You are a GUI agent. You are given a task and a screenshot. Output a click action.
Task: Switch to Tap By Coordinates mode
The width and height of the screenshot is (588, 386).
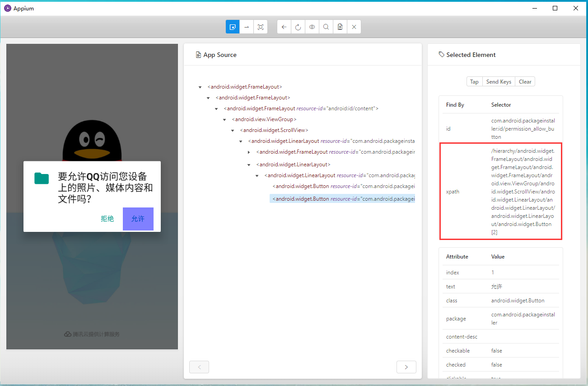261,27
